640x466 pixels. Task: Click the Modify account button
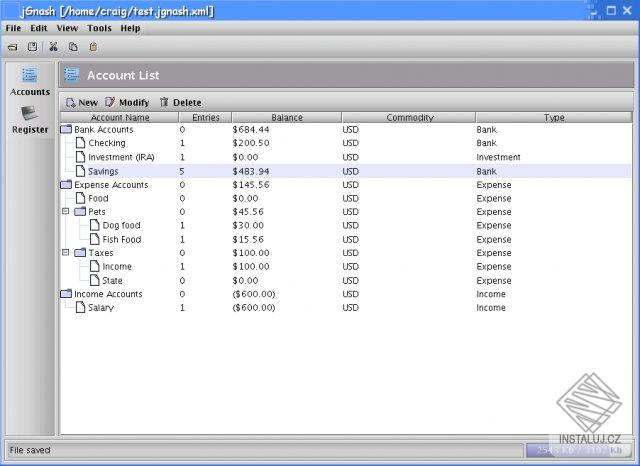coord(127,102)
